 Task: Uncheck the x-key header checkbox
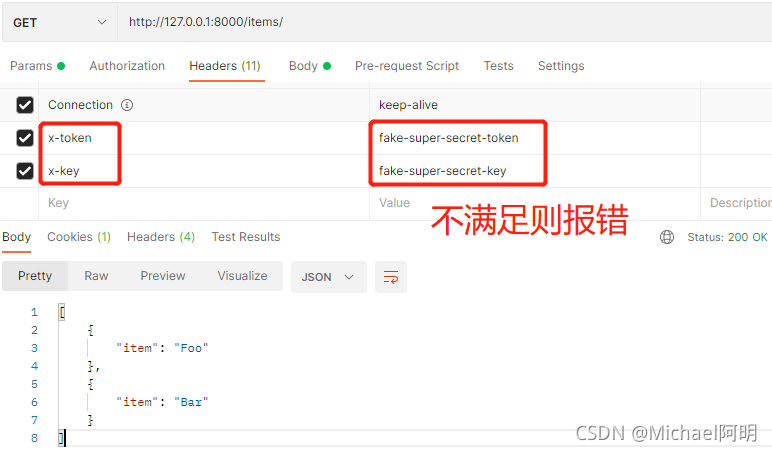(25, 171)
